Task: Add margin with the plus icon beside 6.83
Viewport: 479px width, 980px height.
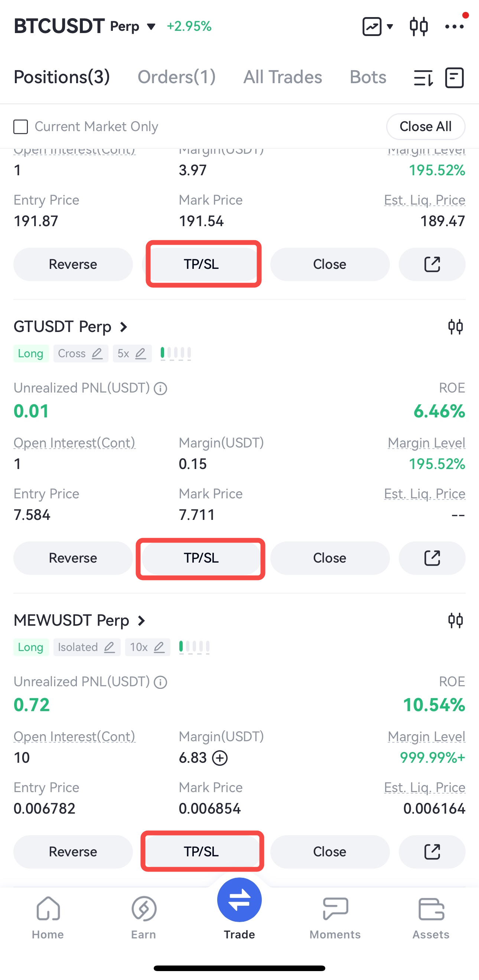Action: (x=220, y=758)
